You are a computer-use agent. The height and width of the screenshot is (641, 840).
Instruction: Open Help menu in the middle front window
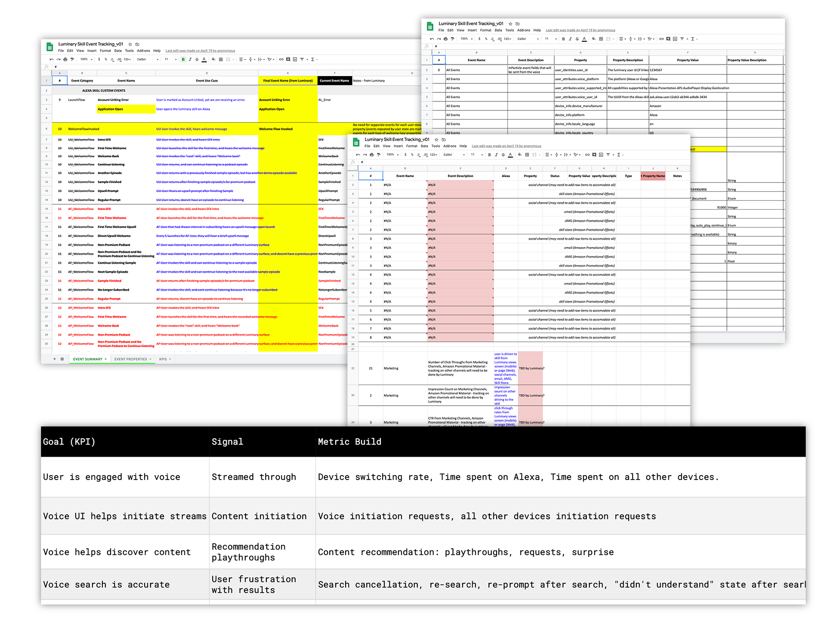click(x=463, y=146)
